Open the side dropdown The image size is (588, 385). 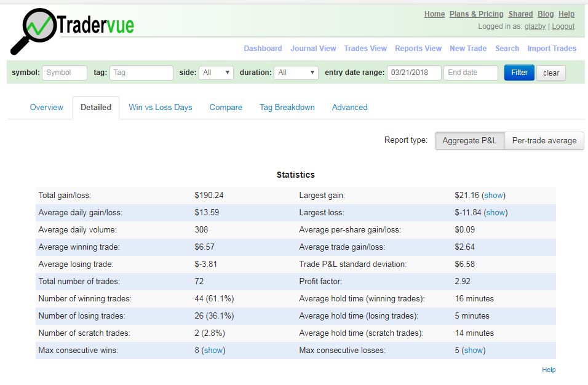(x=216, y=73)
